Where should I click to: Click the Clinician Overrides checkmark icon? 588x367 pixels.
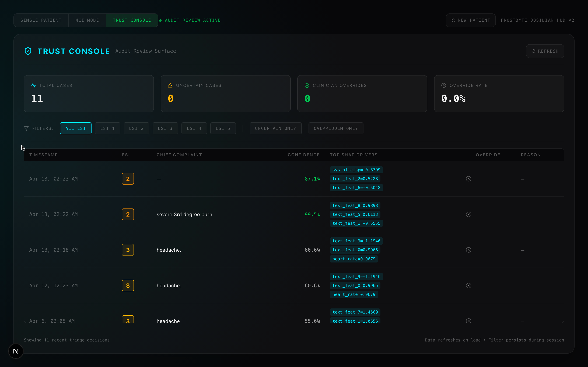[307, 85]
